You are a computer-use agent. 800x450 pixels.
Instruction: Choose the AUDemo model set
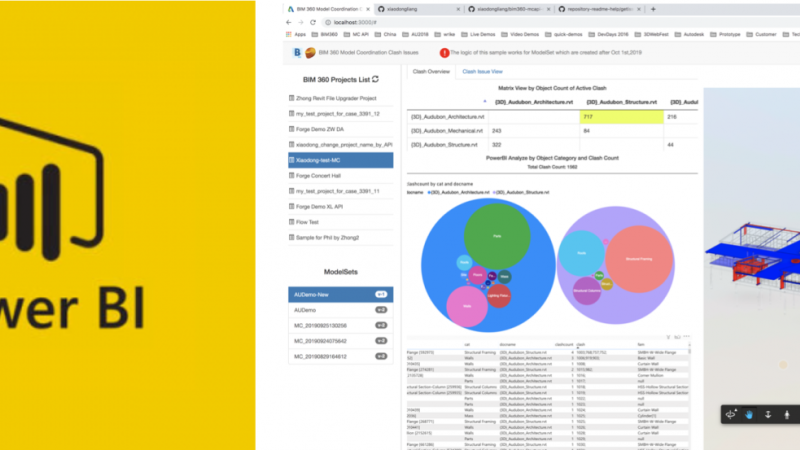pos(341,310)
